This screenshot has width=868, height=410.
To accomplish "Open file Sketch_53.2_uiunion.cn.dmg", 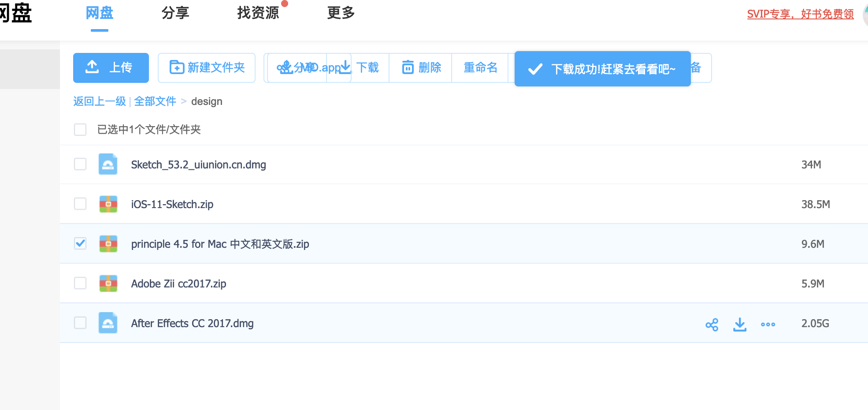I will point(199,165).
